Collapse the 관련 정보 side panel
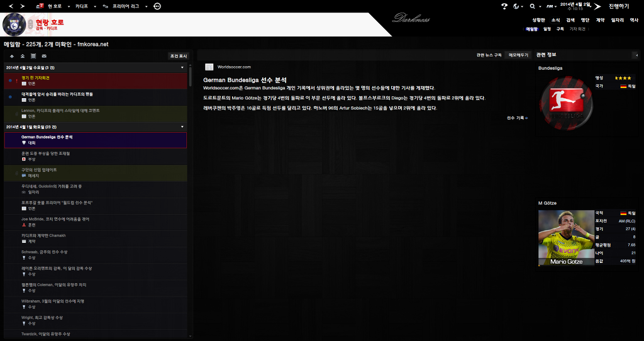Image resolution: width=644 pixels, height=341 pixels. [x=636, y=55]
